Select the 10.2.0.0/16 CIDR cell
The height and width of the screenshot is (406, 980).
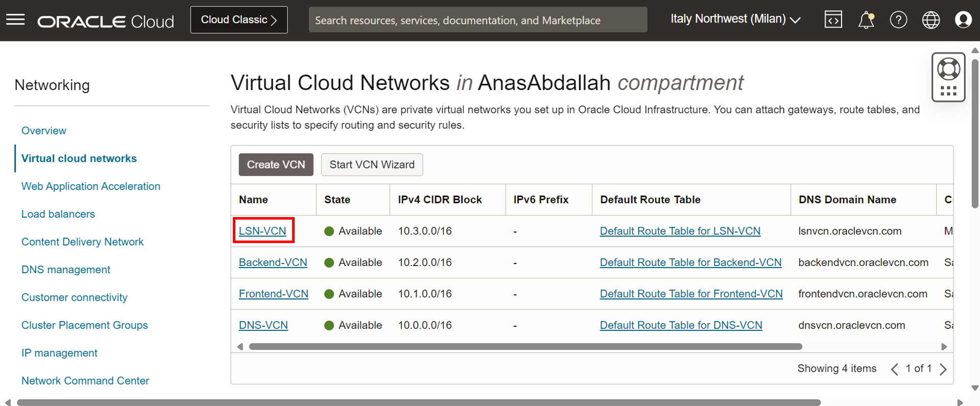click(425, 262)
